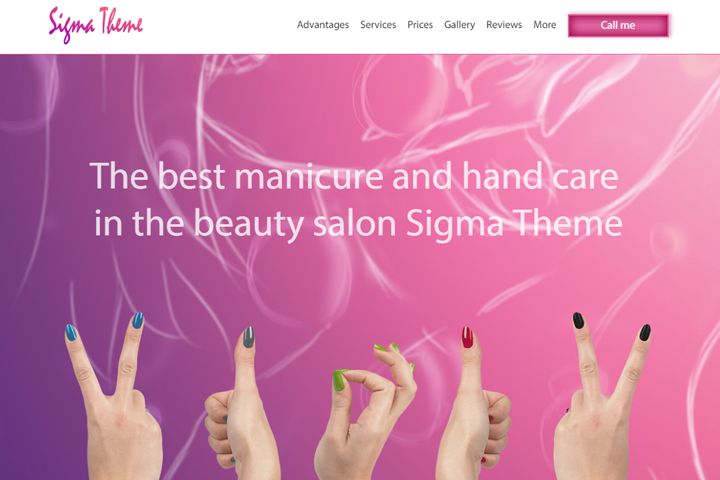
Task: Click the gray-painted thumbnail
Action: click(x=248, y=337)
